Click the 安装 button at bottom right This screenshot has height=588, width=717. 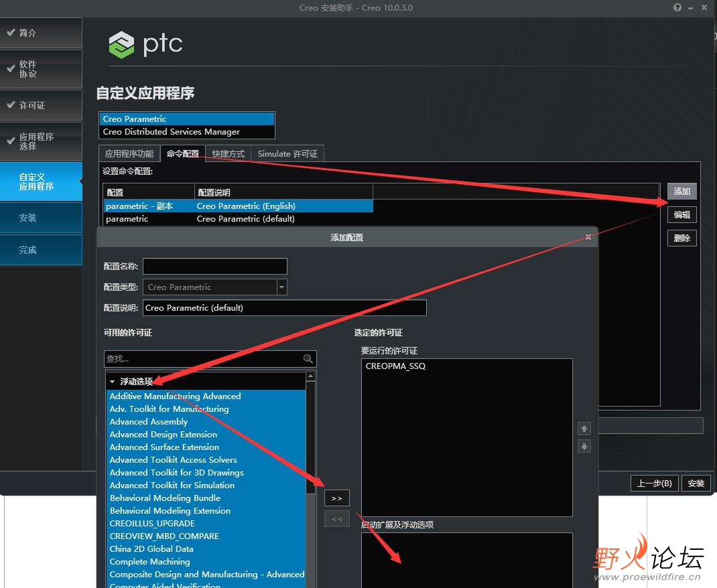[696, 484]
